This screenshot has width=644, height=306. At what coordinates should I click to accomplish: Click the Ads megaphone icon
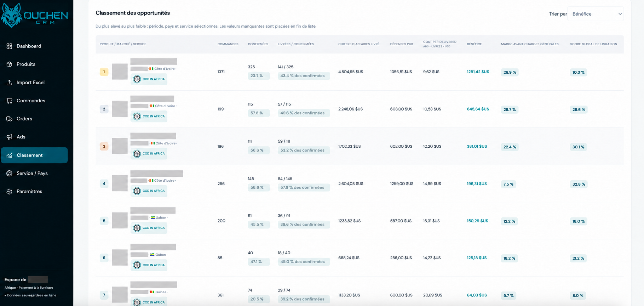tap(9, 137)
